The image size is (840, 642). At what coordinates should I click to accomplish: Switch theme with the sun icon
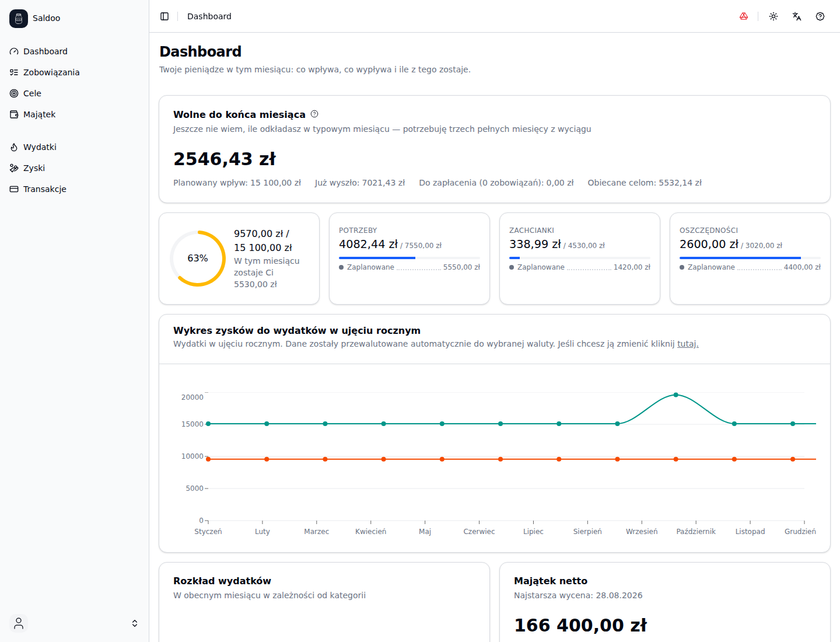[x=773, y=16]
